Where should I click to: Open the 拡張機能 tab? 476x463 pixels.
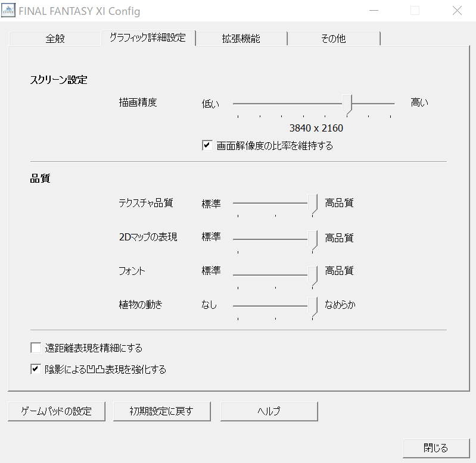point(241,39)
